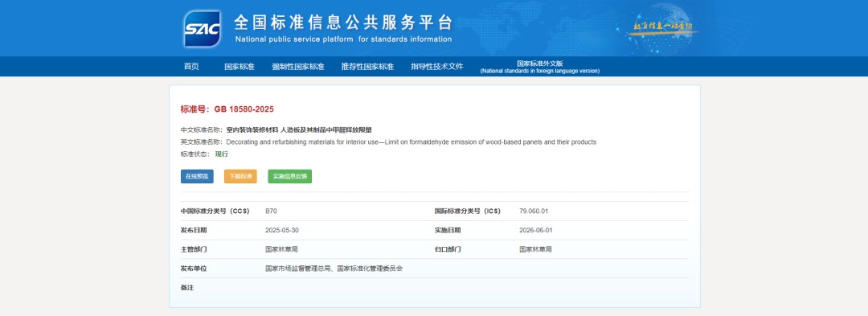Go to 强制性国家标准 menu
Screen dimensions: 868x316
point(298,67)
